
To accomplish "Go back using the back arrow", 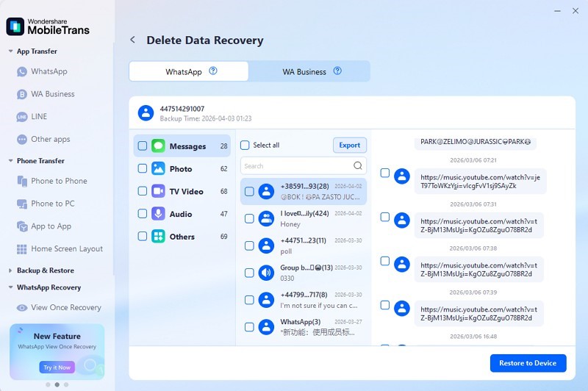I will pyautogui.click(x=132, y=40).
